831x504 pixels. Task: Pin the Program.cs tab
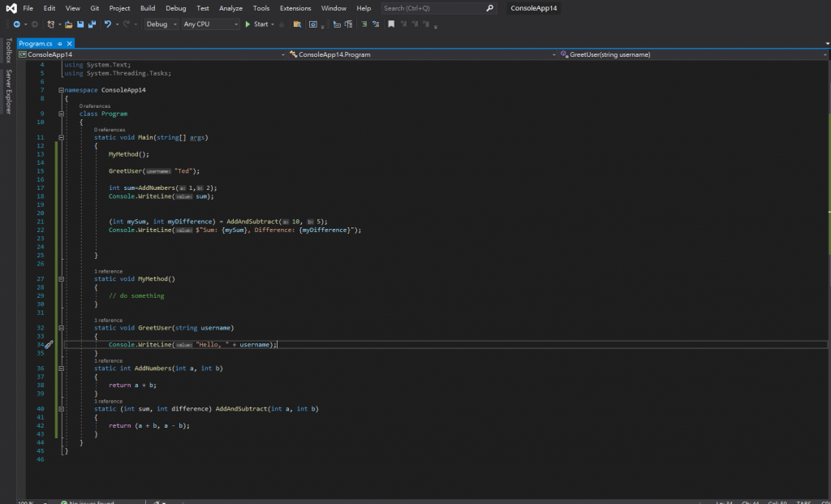pos(60,44)
